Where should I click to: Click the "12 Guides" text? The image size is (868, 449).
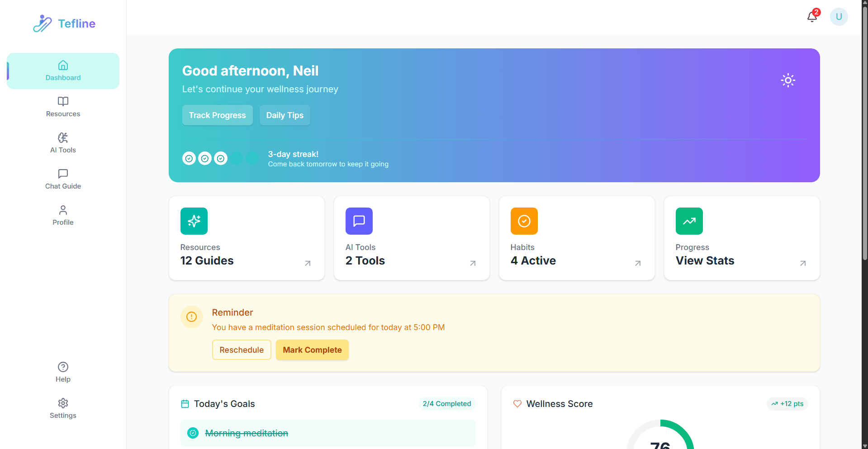point(207,260)
